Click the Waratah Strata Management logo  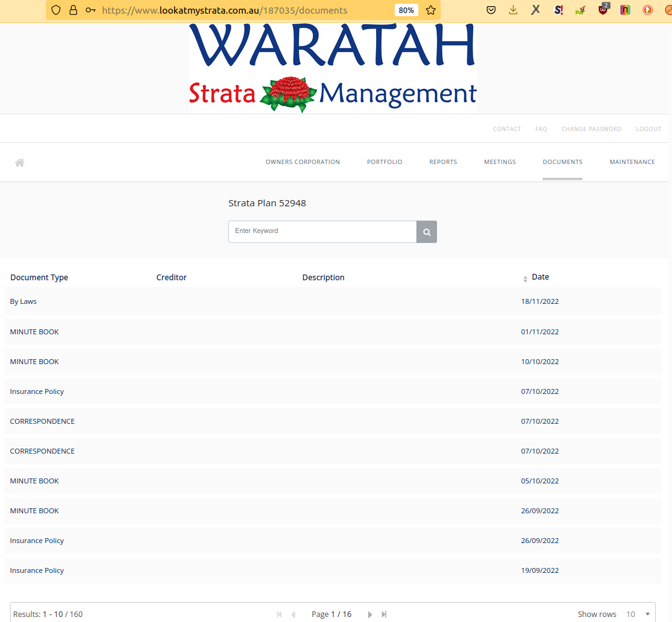pos(333,68)
